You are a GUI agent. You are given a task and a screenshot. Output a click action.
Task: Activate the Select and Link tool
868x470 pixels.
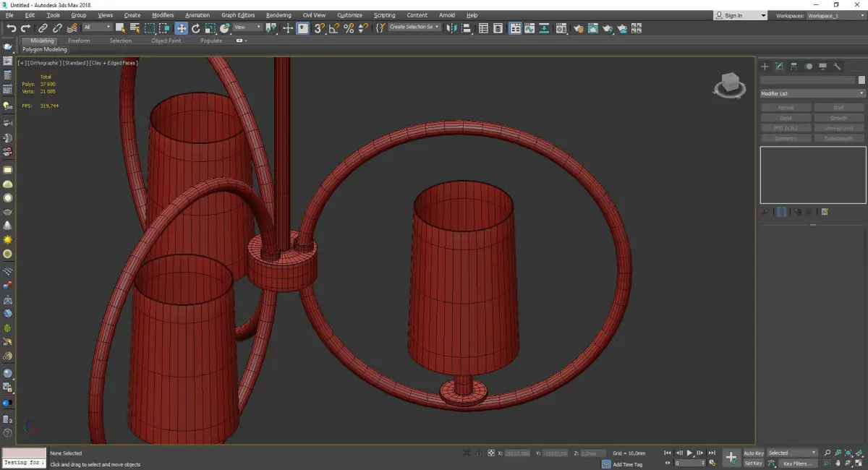(43, 28)
